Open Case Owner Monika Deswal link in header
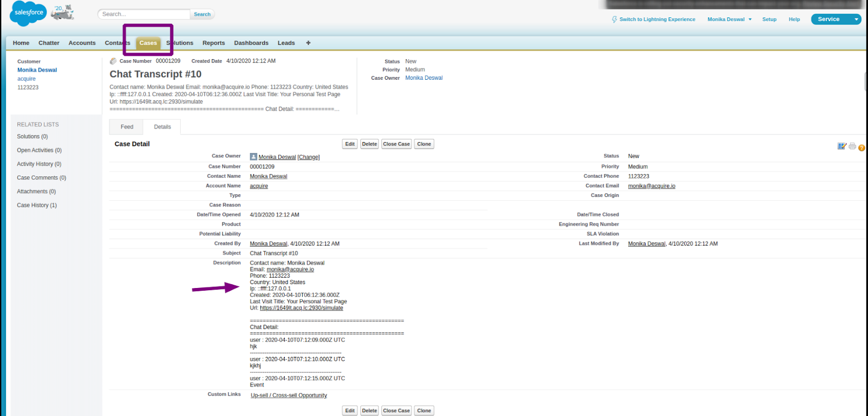The height and width of the screenshot is (416, 868). (x=424, y=78)
